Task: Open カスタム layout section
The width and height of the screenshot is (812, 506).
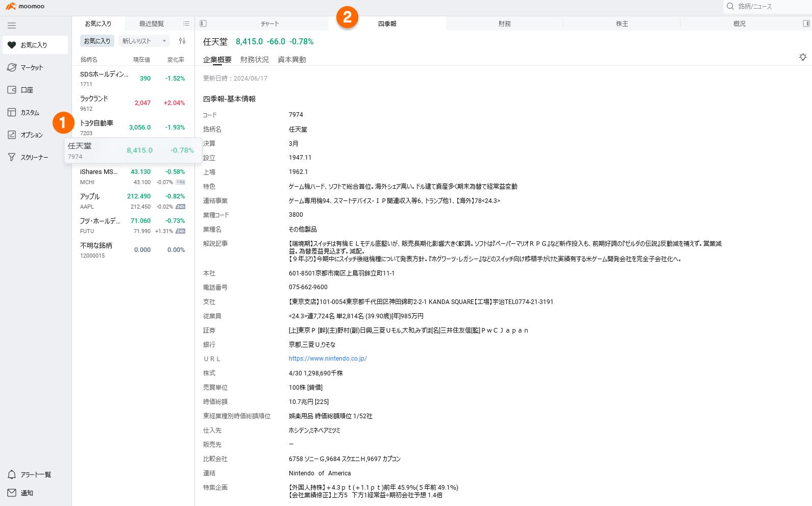Action: (35, 112)
